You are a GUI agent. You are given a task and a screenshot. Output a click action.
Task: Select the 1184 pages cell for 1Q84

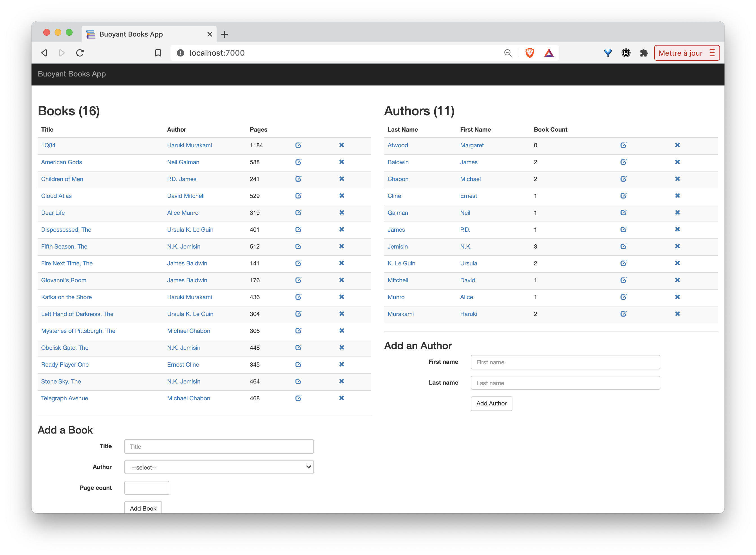256,145
